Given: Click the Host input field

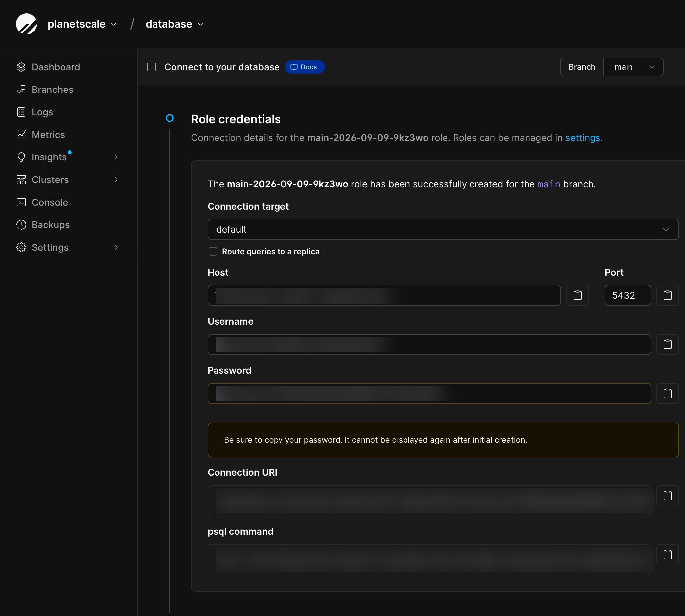Looking at the screenshot, I should coord(384,295).
